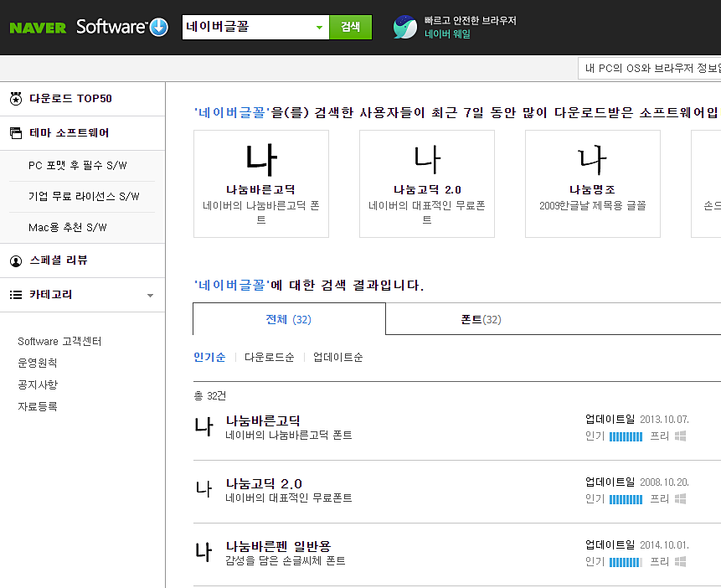Sort results by 인기순
Screen dimensions: 721x588
tap(209, 357)
